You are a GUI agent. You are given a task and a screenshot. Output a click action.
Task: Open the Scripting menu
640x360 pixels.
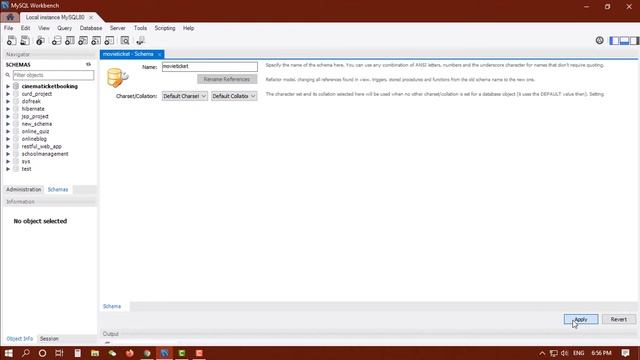pyautogui.click(x=165, y=28)
